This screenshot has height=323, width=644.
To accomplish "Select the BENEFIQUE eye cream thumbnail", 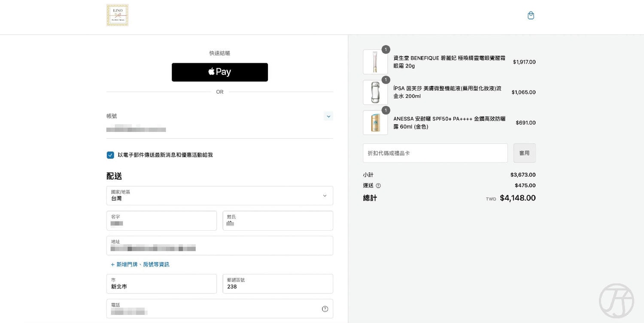I will pyautogui.click(x=375, y=62).
